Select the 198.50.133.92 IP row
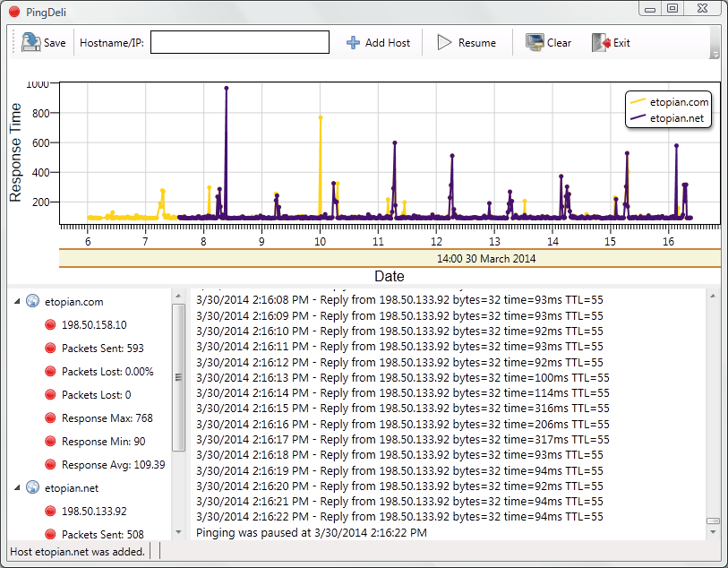 click(x=94, y=511)
